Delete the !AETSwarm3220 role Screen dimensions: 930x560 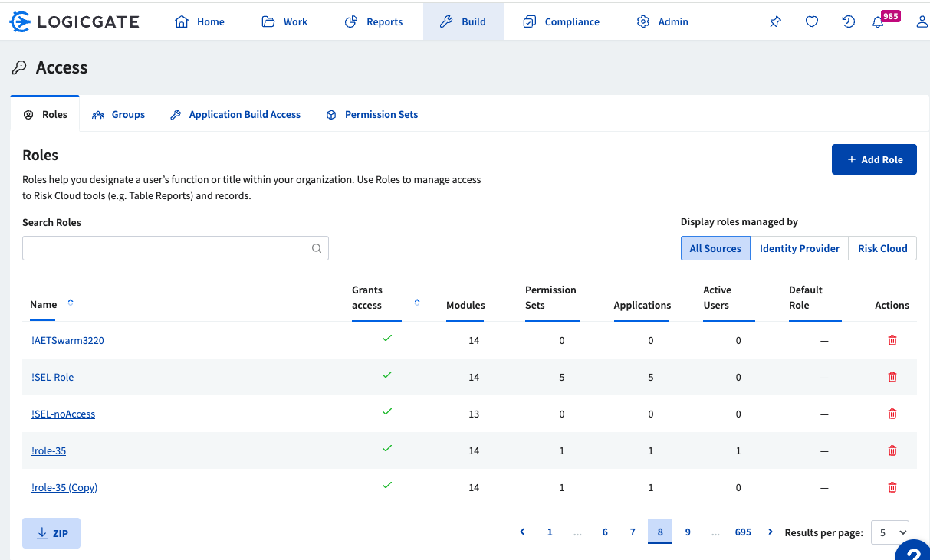coord(892,340)
